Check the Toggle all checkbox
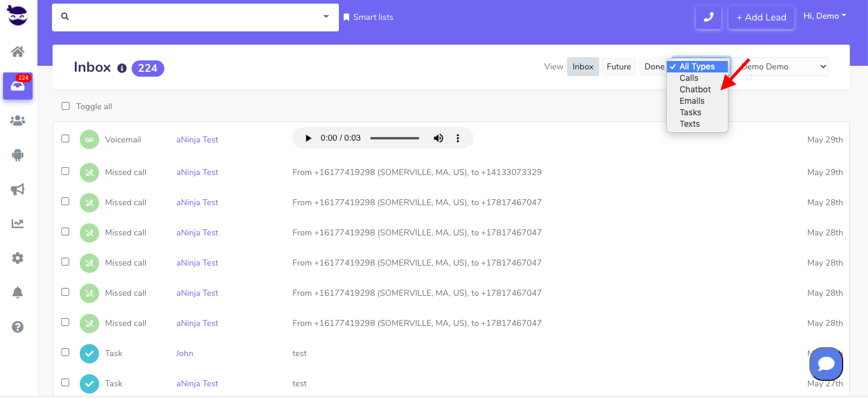The width and height of the screenshot is (868, 399). click(65, 106)
